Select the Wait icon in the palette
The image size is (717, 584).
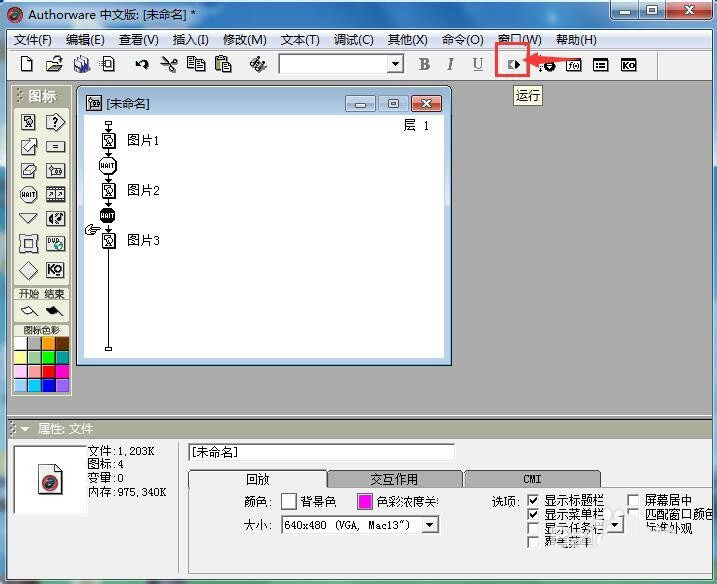pyautogui.click(x=28, y=194)
